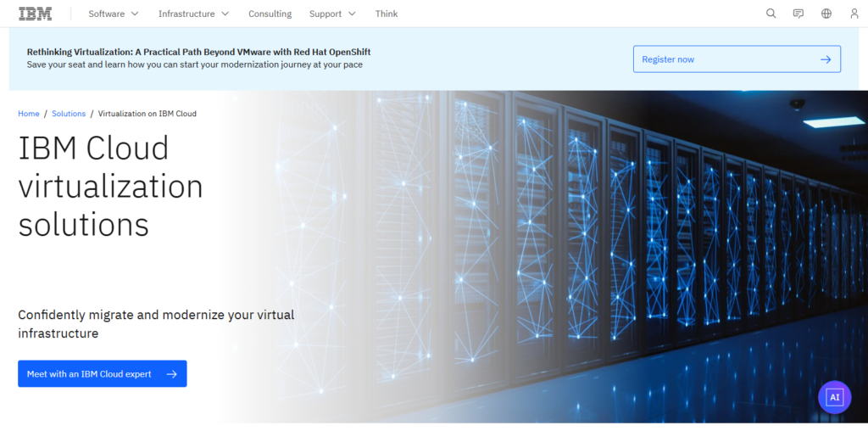
Task: Open the Think menu item
Action: [387, 14]
